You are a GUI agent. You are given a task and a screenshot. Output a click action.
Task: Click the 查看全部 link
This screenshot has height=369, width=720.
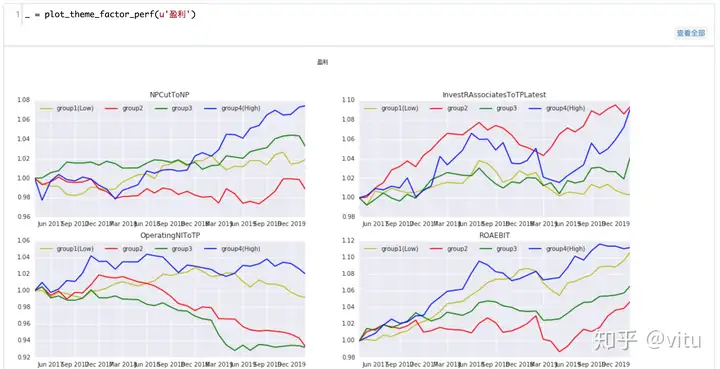(691, 33)
